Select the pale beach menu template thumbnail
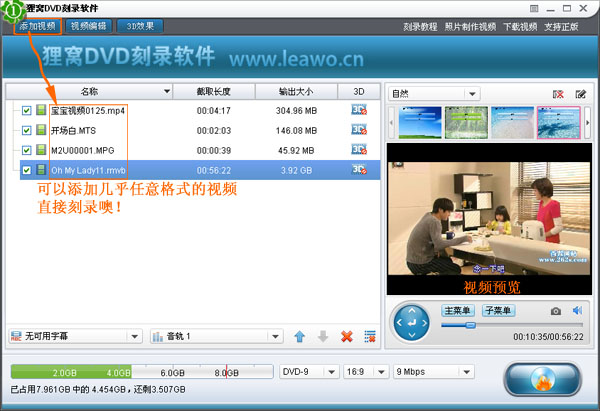The width and height of the screenshot is (600, 411). point(512,122)
